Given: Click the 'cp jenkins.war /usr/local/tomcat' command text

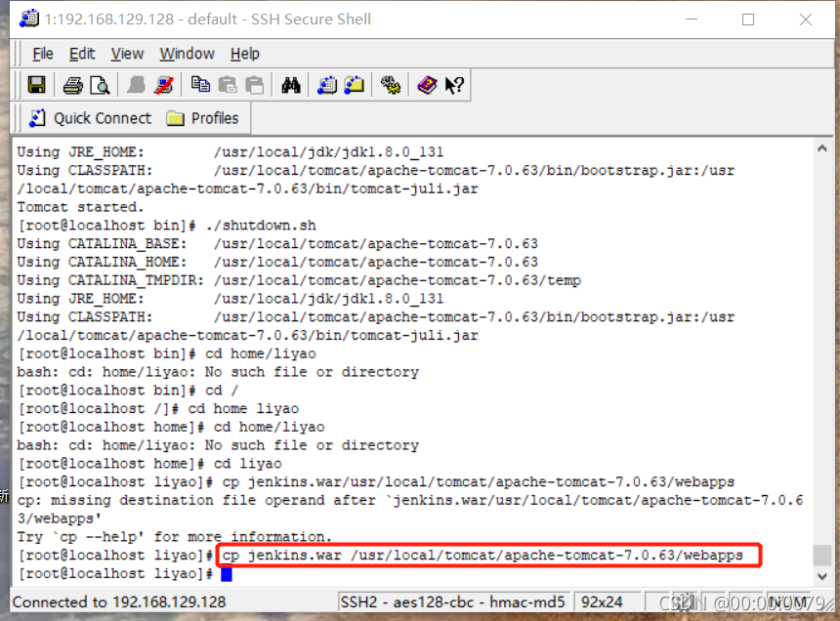Looking at the screenshot, I should [483, 556].
